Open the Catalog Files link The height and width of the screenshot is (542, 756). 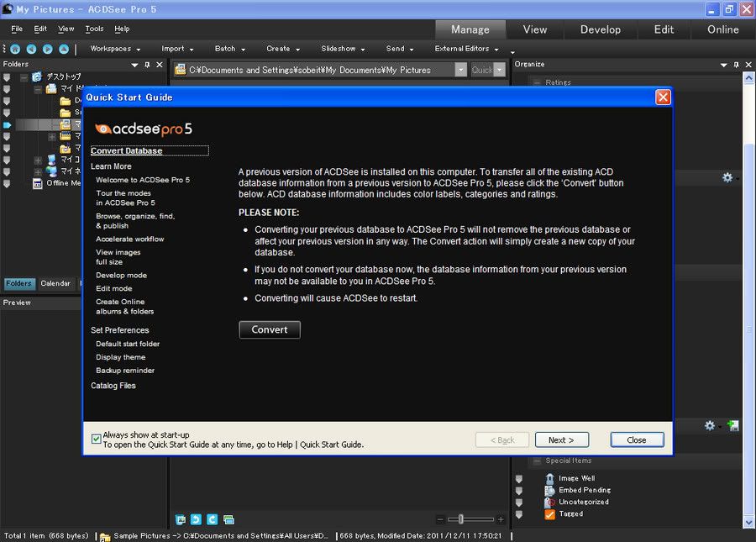pyautogui.click(x=113, y=386)
